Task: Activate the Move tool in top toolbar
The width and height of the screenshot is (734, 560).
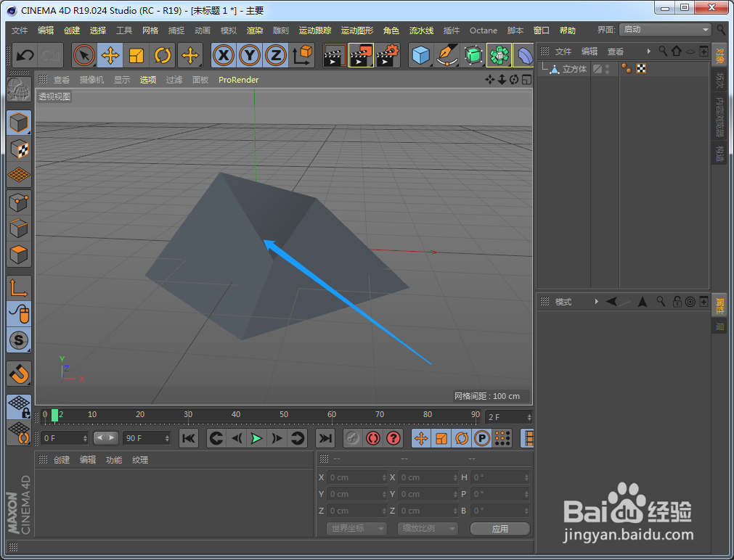Action: coord(110,56)
